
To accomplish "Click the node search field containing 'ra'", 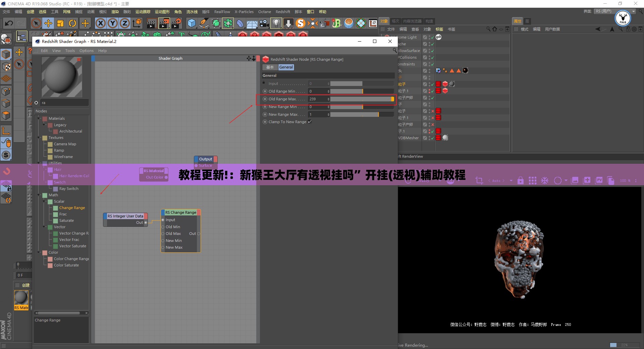I will pos(64,103).
